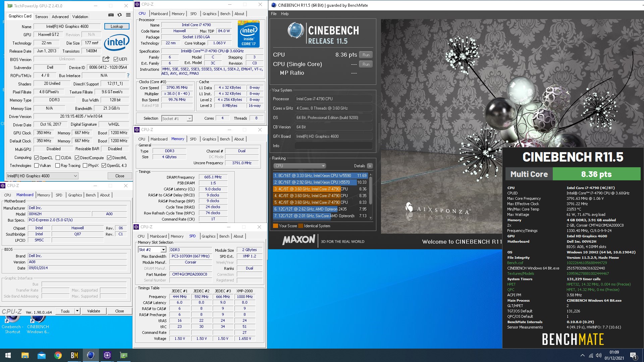This screenshot has width=644, height=362.
Task: Open File Explorer from the taskbar
Action: pos(25,355)
